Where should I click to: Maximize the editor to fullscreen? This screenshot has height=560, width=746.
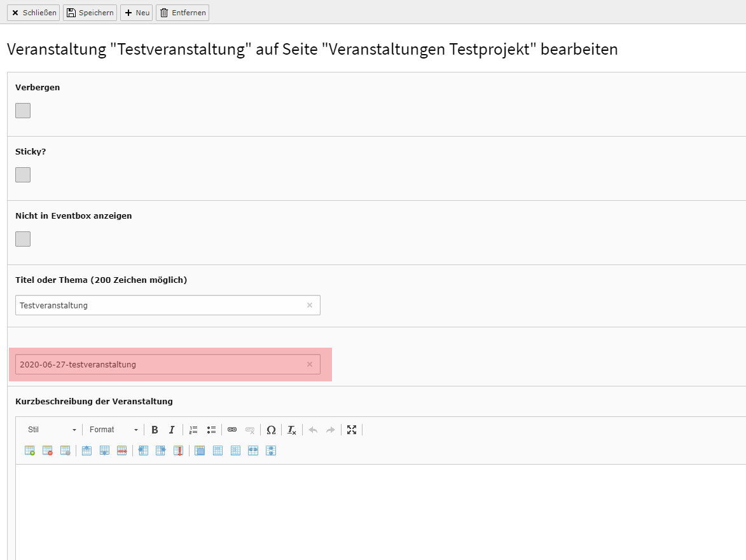pos(352,430)
